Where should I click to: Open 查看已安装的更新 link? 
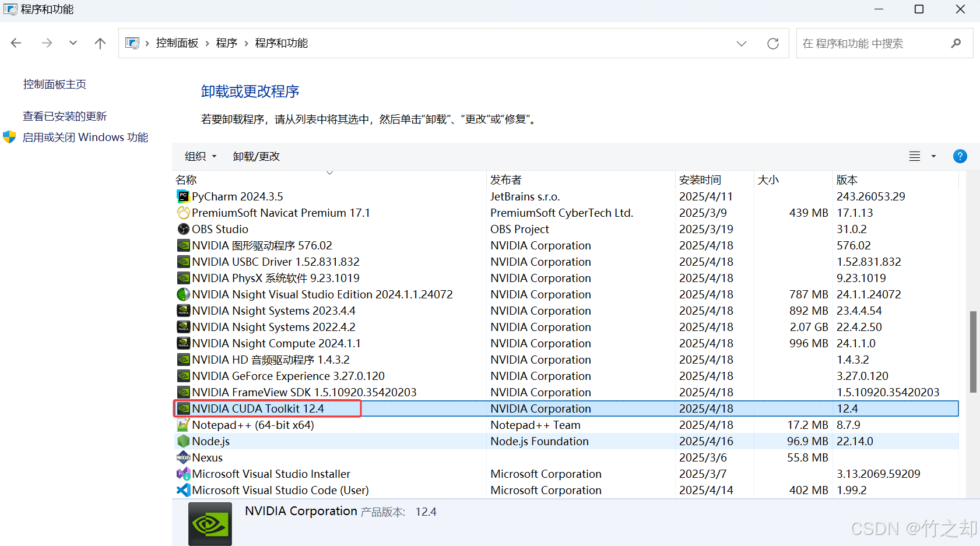coord(65,117)
